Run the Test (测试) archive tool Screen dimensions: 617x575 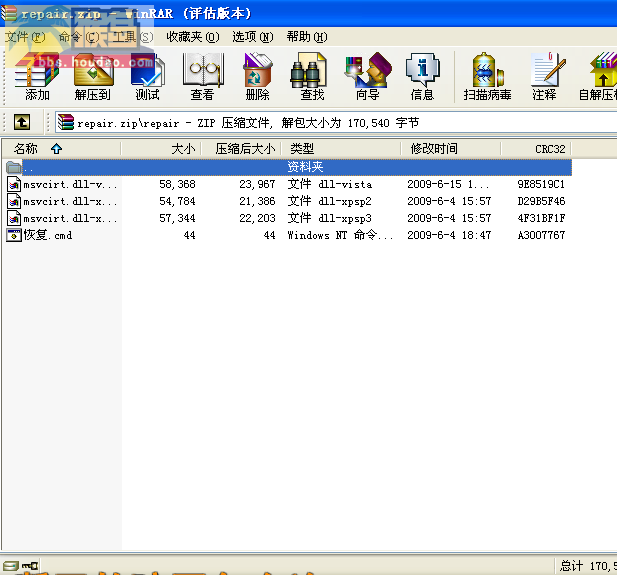pyautogui.click(x=148, y=76)
